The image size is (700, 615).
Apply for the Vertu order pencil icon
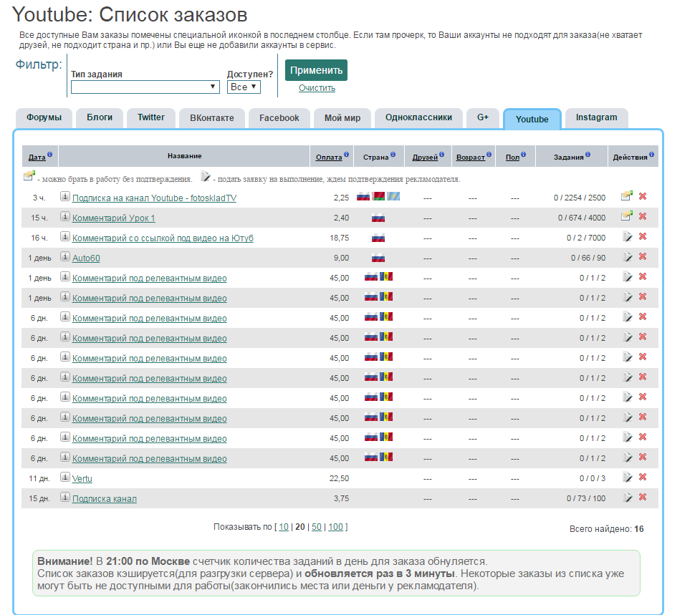(628, 478)
